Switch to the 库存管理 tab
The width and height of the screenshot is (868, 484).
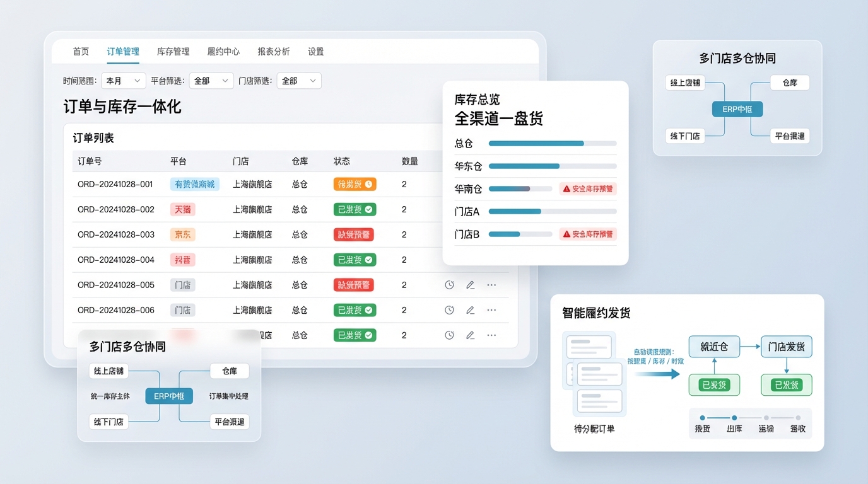point(173,52)
